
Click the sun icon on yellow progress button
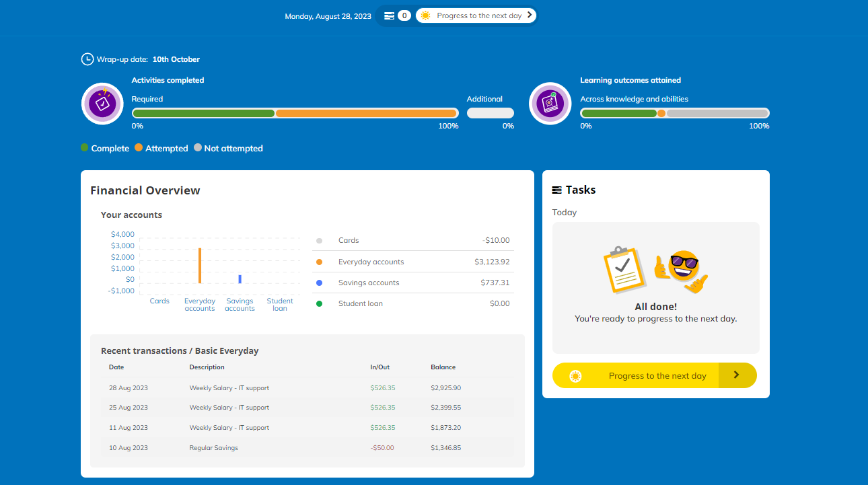point(575,376)
